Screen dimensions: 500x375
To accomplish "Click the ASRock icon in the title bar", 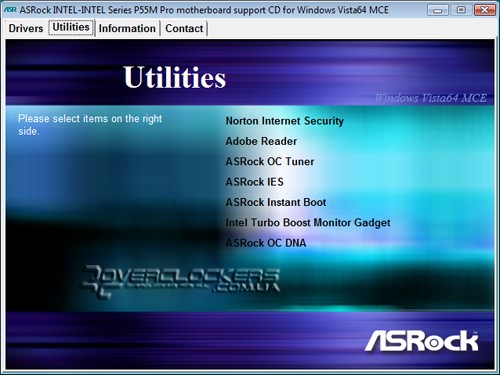I will 10,10.
